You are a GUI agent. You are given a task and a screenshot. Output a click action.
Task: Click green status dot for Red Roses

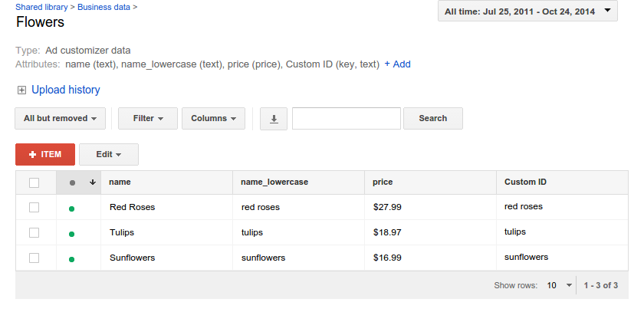click(x=72, y=208)
